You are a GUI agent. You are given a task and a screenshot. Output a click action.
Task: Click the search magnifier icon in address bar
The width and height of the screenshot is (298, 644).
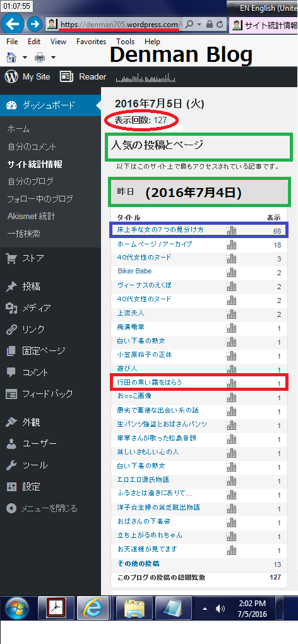pos(189,24)
